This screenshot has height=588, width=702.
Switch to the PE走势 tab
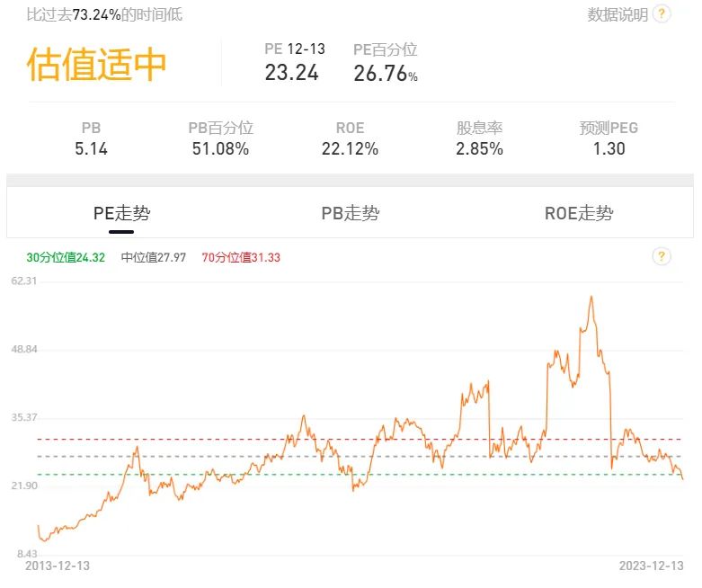(x=122, y=213)
